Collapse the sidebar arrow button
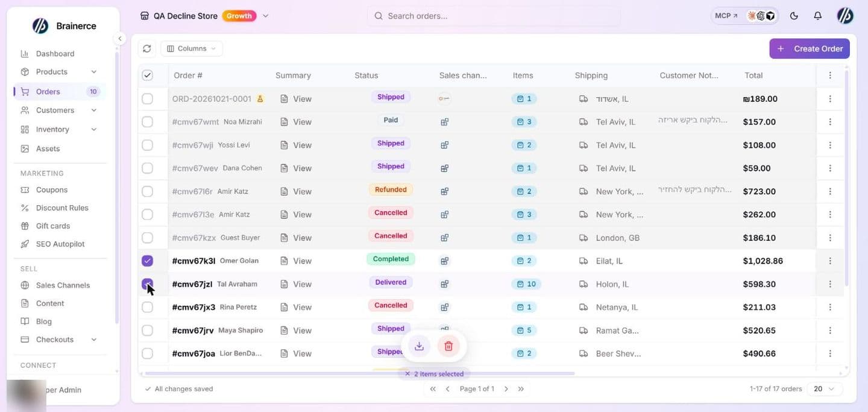The width and height of the screenshot is (868, 412). click(119, 39)
